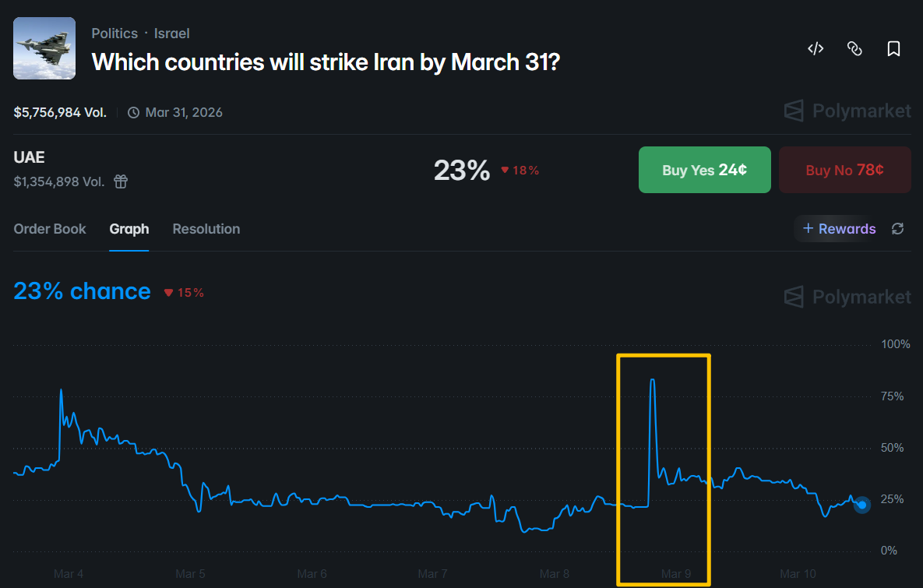Switch to the Resolution tab
Screen dimensions: 923x588
pos(206,229)
